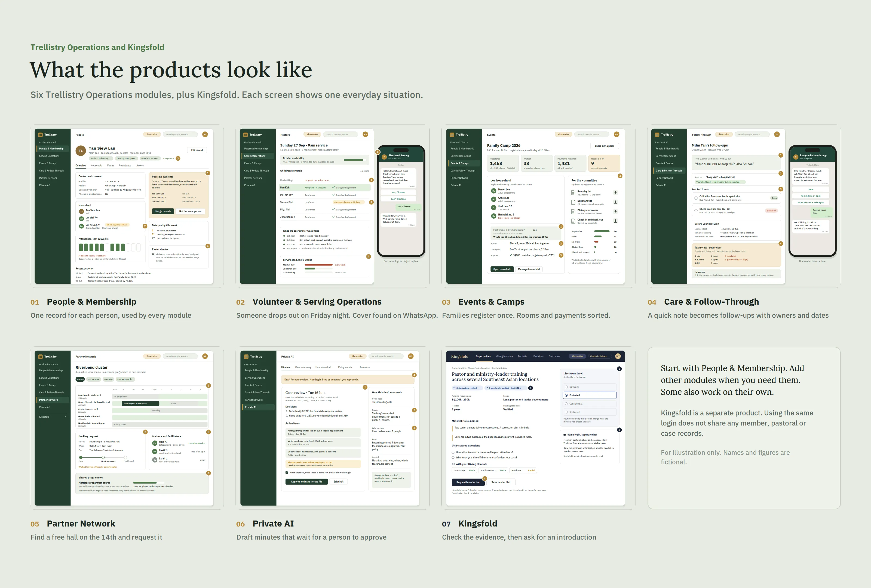Click the Bus manifest document icon
The width and height of the screenshot is (871, 588).
[573, 202]
